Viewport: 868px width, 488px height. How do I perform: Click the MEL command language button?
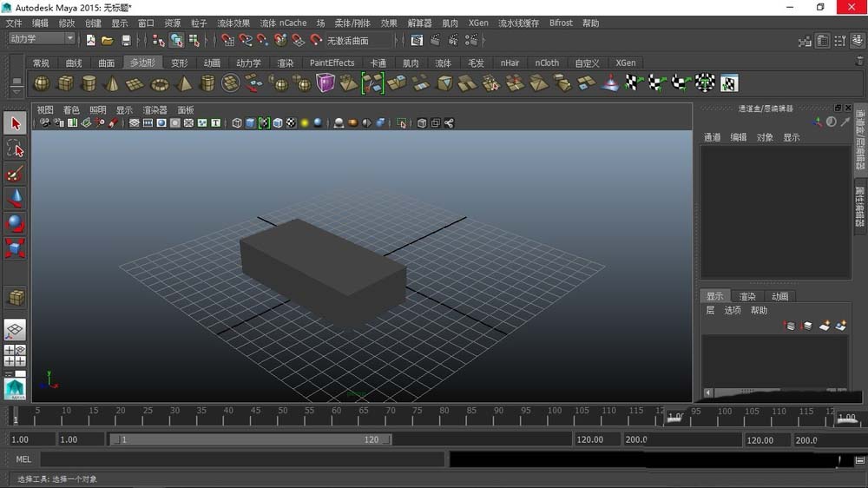pyautogui.click(x=23, y=459)
